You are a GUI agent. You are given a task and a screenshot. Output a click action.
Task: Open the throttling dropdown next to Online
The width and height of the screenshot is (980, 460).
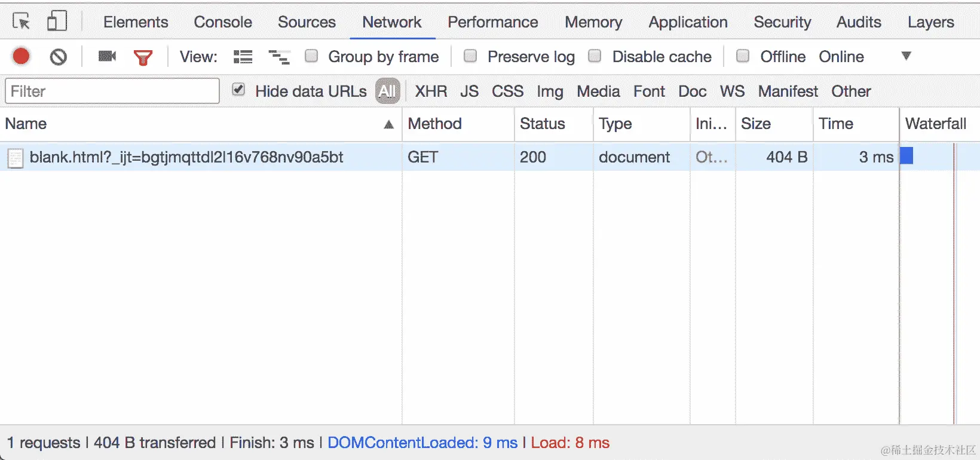coord(906,56)
